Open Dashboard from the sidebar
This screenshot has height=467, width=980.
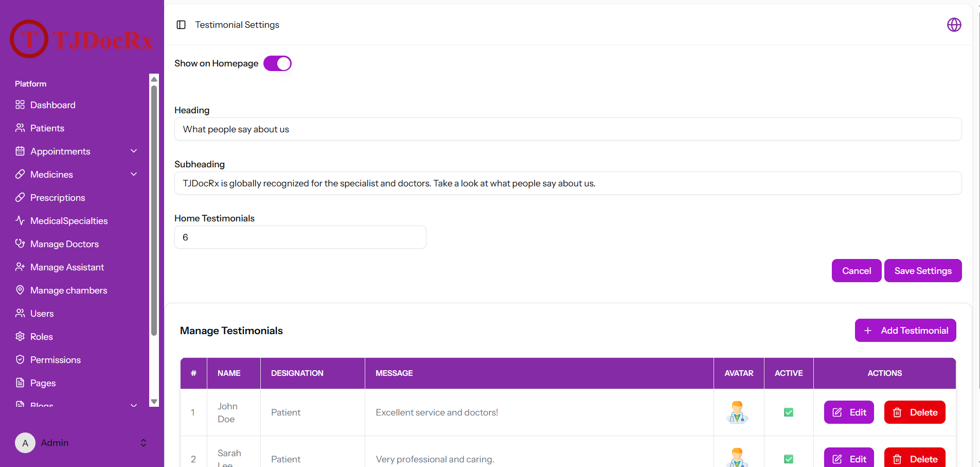(x=77, y=105)
